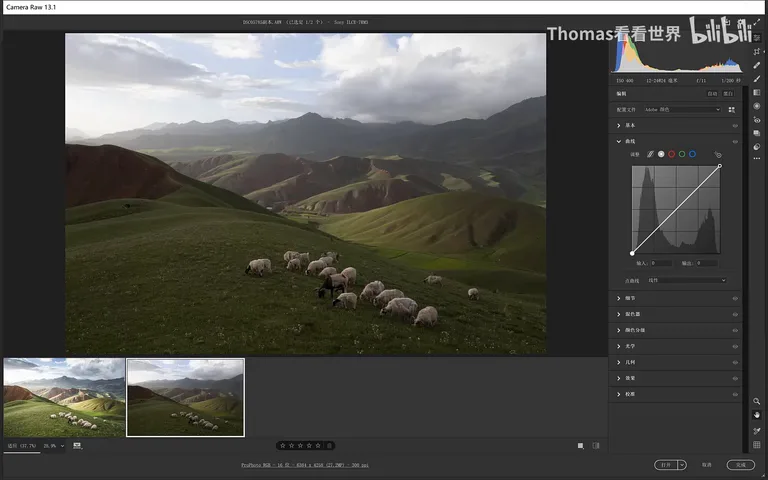Open the three-dot more options menu
The width and height of the screenshot is (768, 480).
pyautogui.click(x=757, y=159)
